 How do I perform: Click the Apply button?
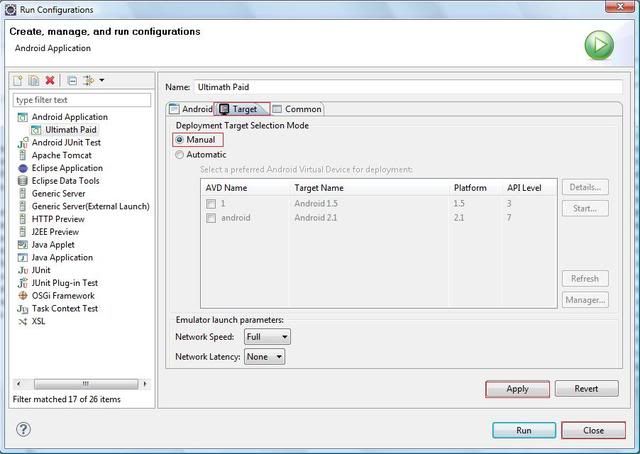click(x=517, y=389)
